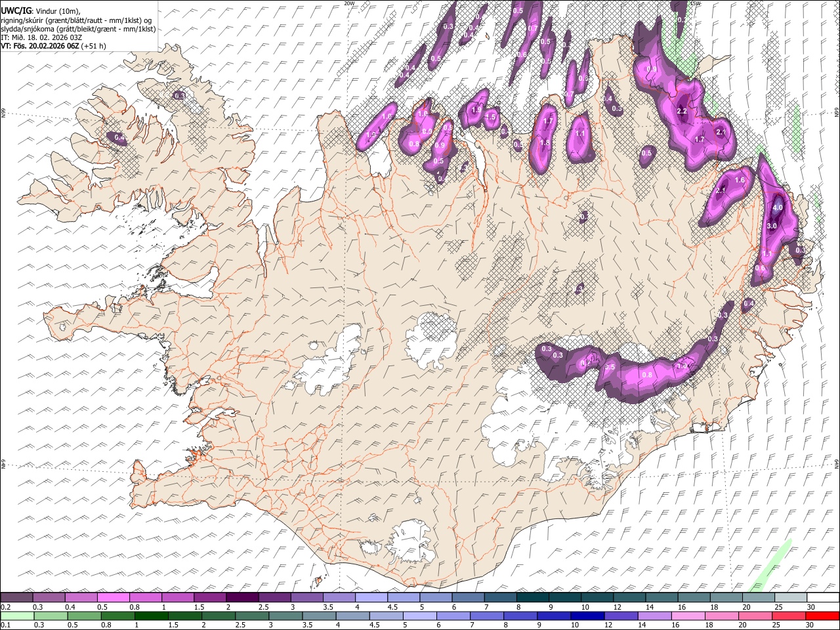
Task: Click the 1–1.5 magenta snow legend swatch
Action: tap(178, 598)
